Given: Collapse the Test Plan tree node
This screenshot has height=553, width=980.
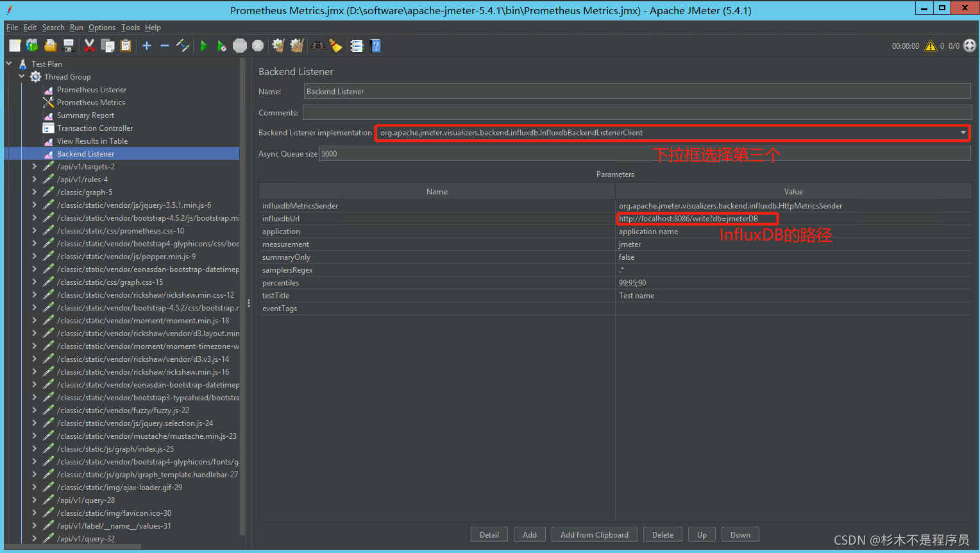Looking at the screenshot, I should pyautogui.click(x=9, y=64).
